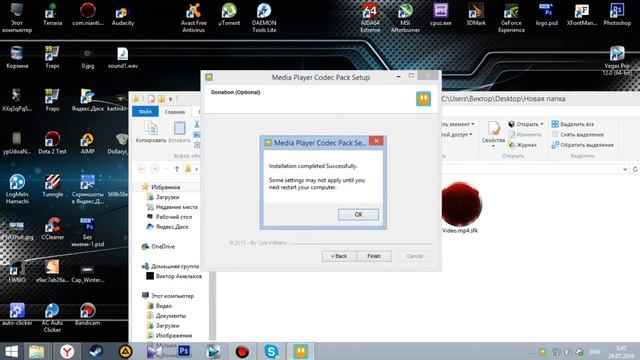Click the Finish button in Setup
640x360 pixels.
point(374,256)
